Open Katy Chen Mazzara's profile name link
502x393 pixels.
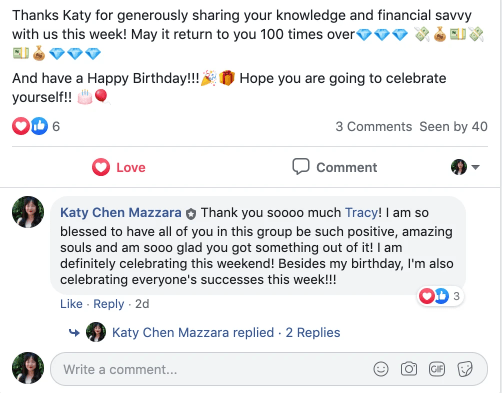121,212
